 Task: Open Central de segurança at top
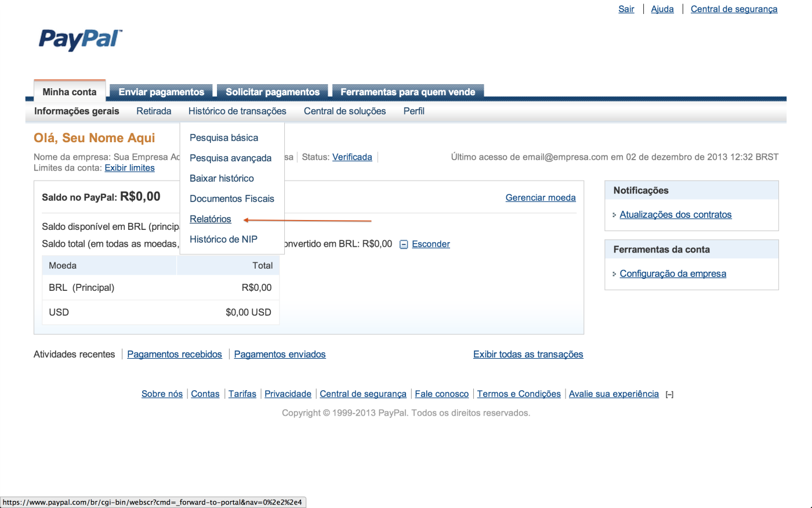[734, 9]
